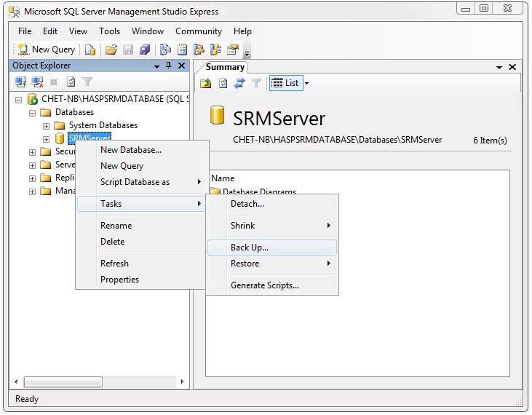
Task: Expand the Security folder node
Action: pos(32,152)
